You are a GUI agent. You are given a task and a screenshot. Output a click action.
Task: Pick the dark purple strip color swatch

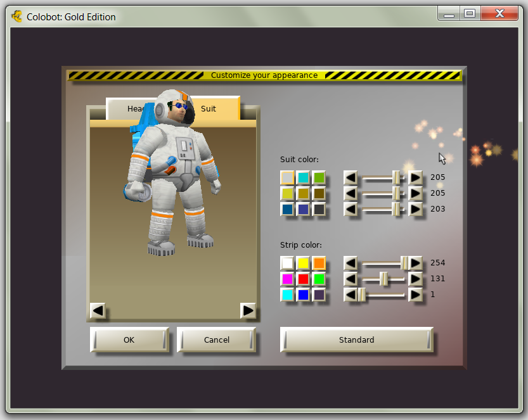(x=319, y=295)
